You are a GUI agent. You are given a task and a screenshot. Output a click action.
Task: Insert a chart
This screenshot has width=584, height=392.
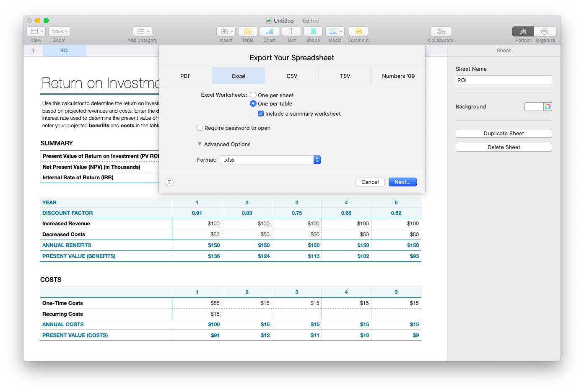pyautogui.click(x=269, y=31)
